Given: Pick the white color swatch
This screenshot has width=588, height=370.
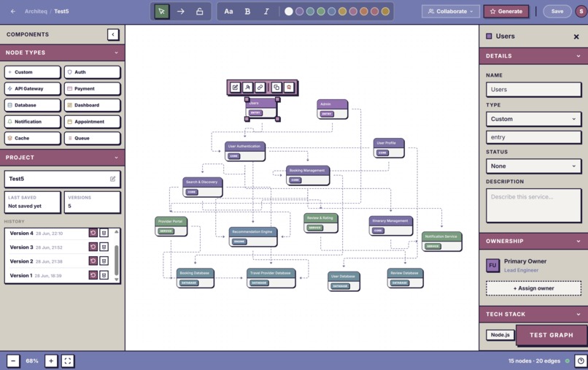Looking at the screenshot, I should (288, 11).
